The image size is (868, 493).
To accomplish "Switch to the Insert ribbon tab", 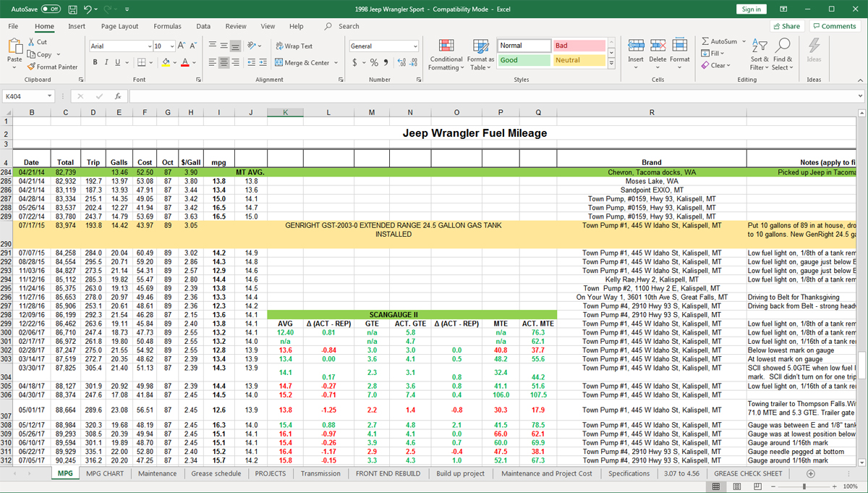I will [x=77, y=26].
